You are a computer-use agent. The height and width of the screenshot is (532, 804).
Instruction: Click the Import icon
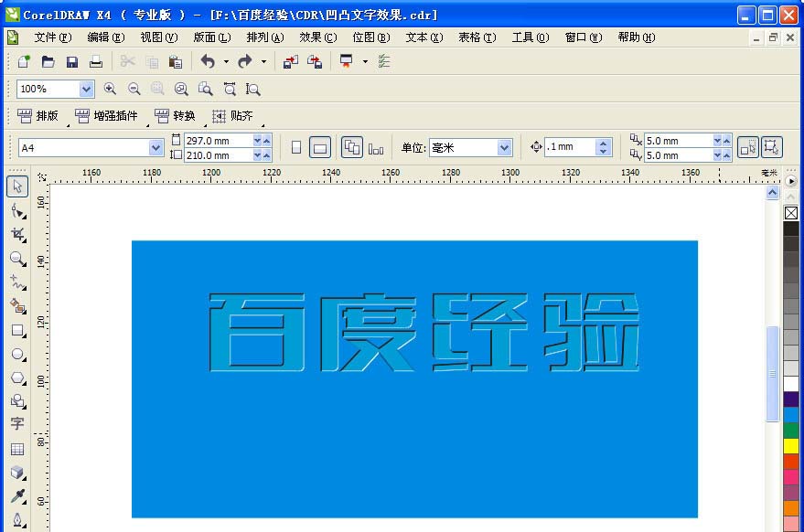pyautogui.click(x=291, y=61)
